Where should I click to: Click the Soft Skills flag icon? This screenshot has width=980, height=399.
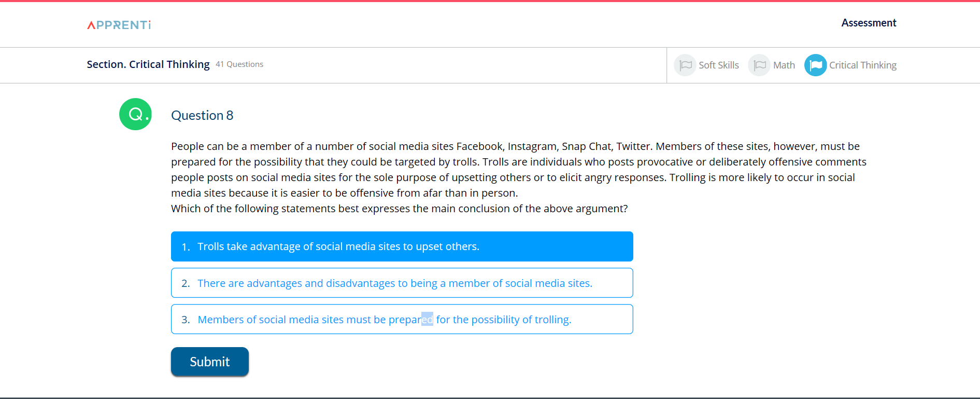685,65
